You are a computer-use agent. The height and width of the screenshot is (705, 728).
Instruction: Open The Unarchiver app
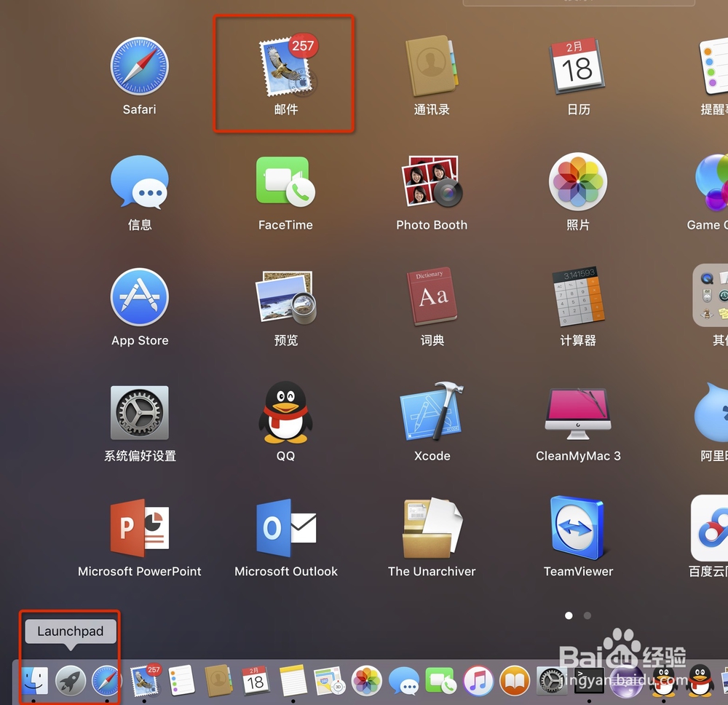pos(432,528)
